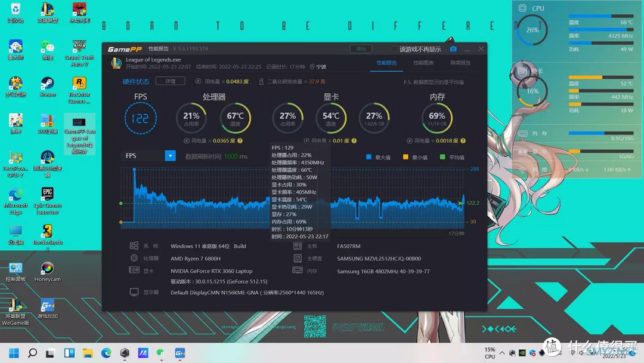
Task: Click the processor 67°C temperature gauge
Action: [236, 118]
